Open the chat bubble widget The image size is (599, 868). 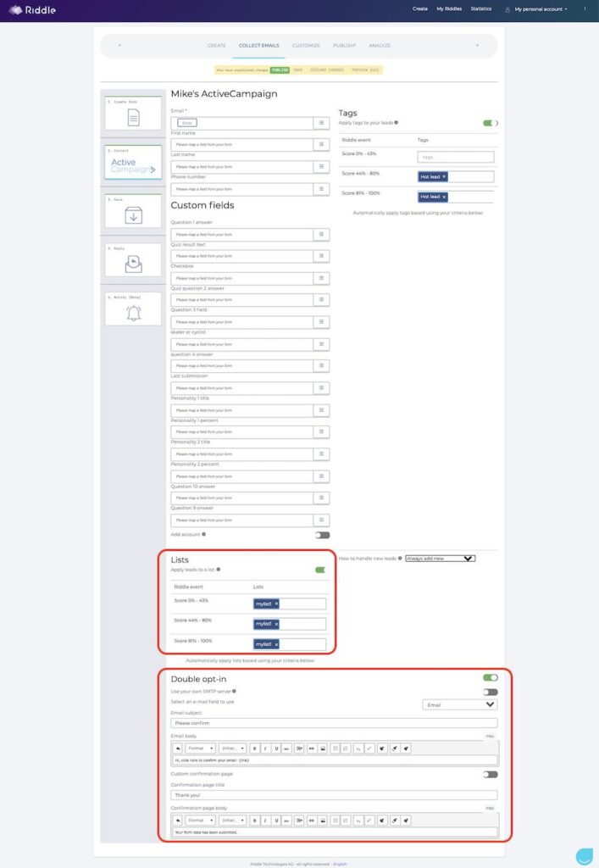coord(584,855)
